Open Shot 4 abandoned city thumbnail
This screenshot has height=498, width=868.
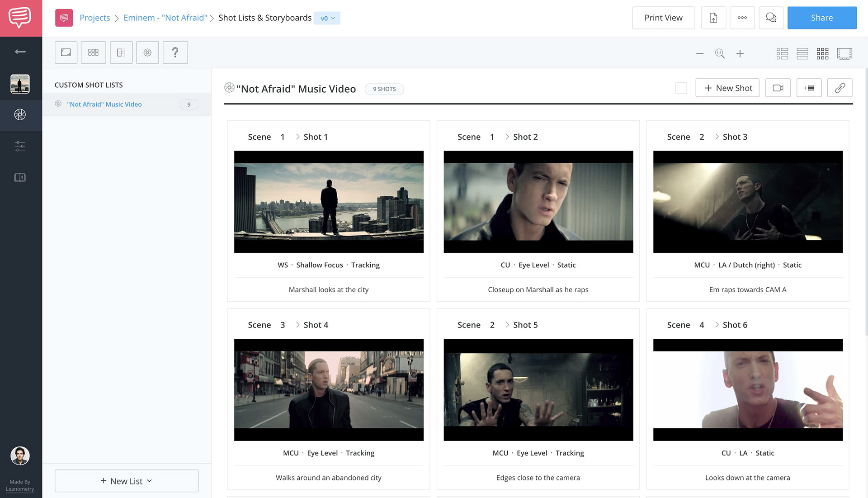329,390
